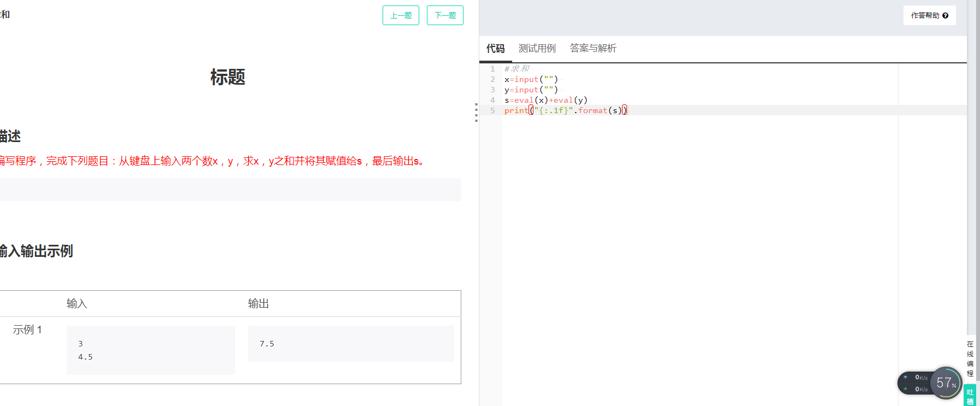Click the 在线编程 side label
The image size is (980, 406).
click(970, 358)
